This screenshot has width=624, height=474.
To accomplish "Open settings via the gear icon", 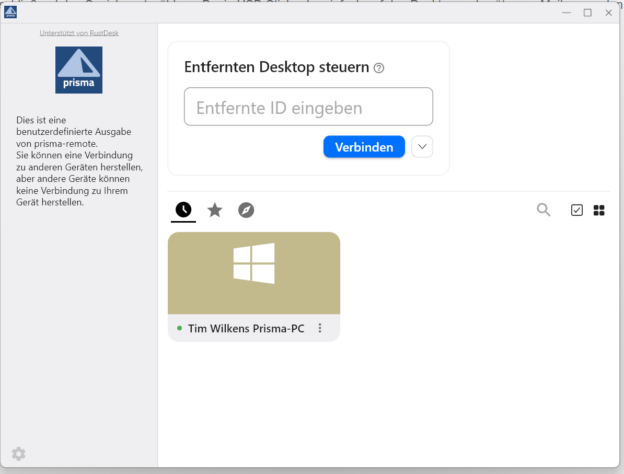I will [x=18, y=454].
